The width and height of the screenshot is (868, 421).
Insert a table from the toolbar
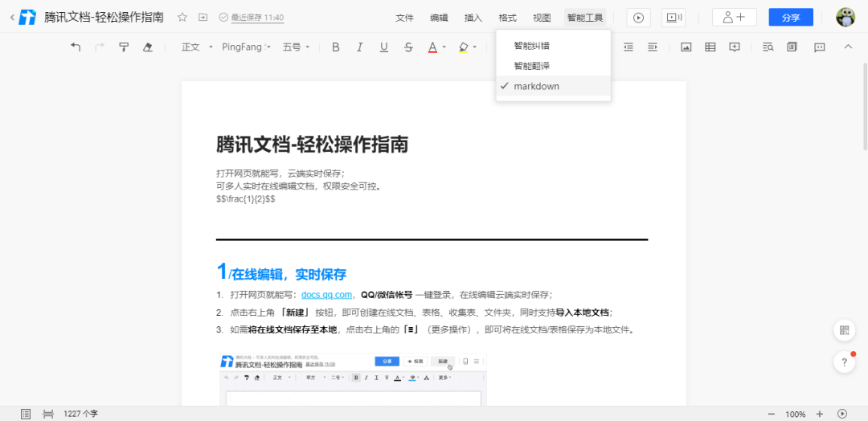(710, 47)
